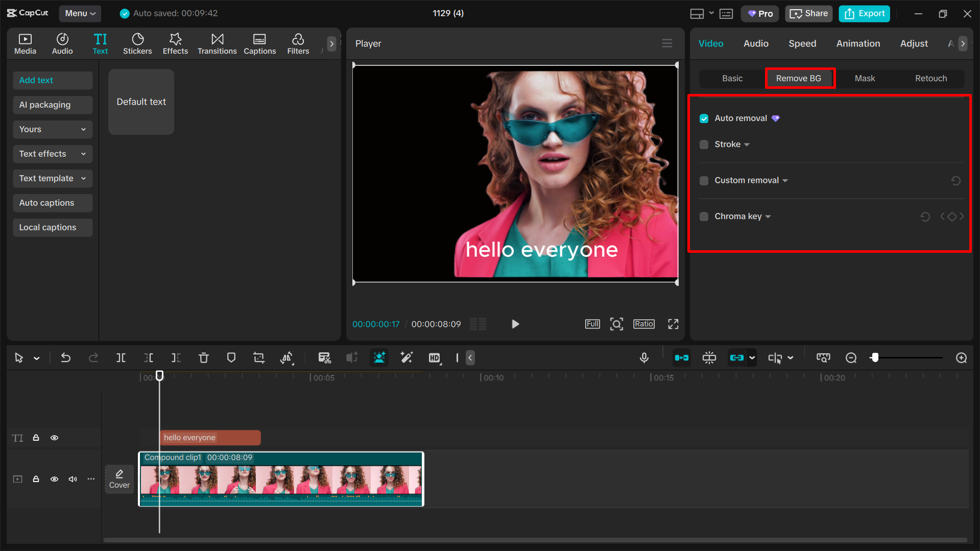Check the Custom removal checkbox
The image size is (980, 551).
[704, 180]
